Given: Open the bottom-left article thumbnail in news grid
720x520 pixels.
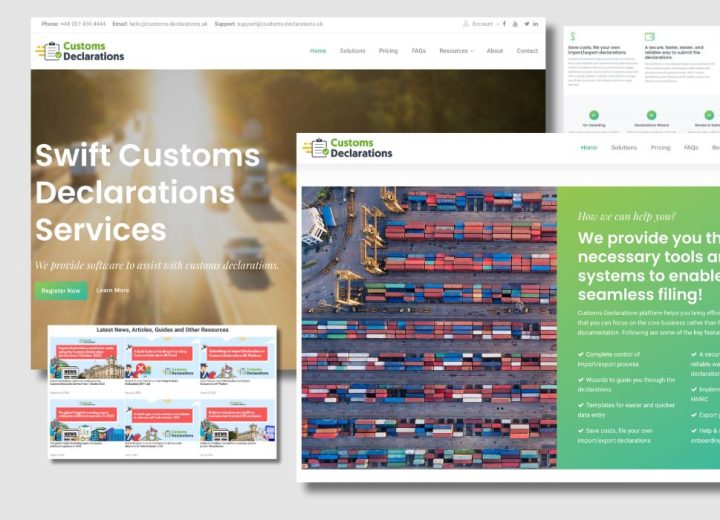Looking at the screenshot, I should point(86,421).
